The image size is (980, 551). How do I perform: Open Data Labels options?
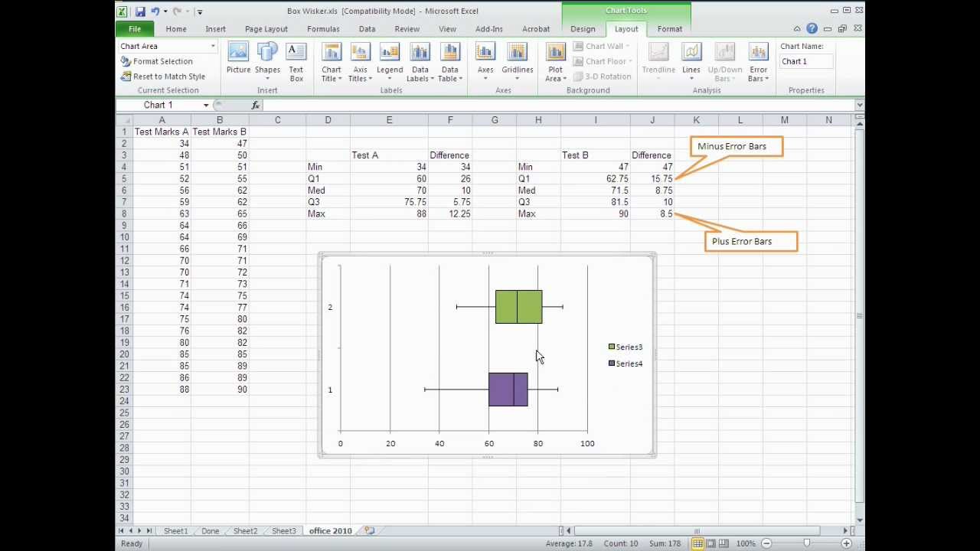(x=420, y=61)
